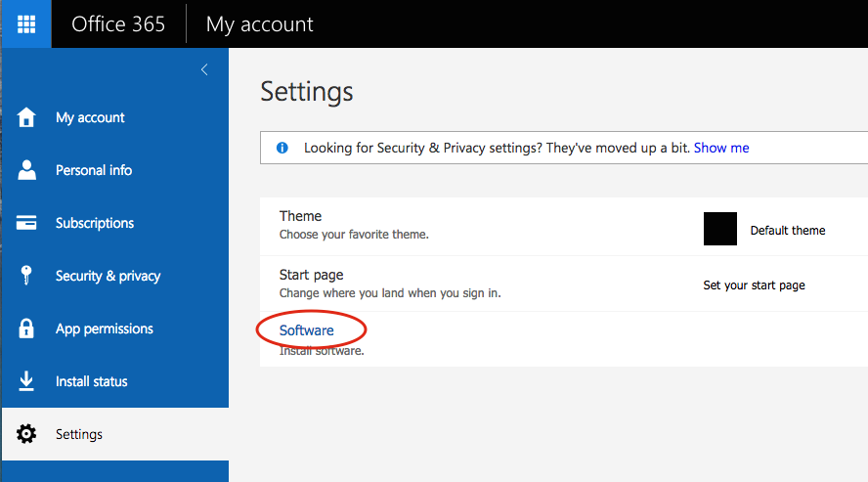Click the home icon beside My account
Viewport: 868px width, 482px height.
pos(26,117)
